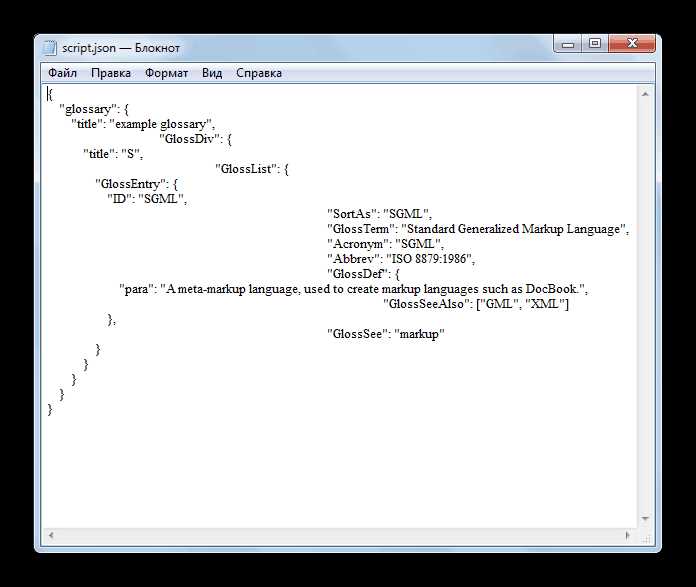Open the Формат menu

pos(166,73)
